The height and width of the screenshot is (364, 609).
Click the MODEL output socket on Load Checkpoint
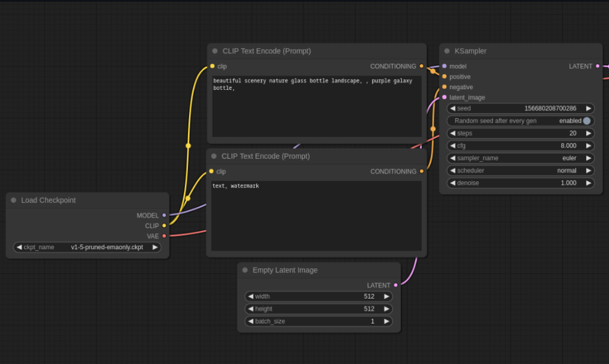[164, 215]
